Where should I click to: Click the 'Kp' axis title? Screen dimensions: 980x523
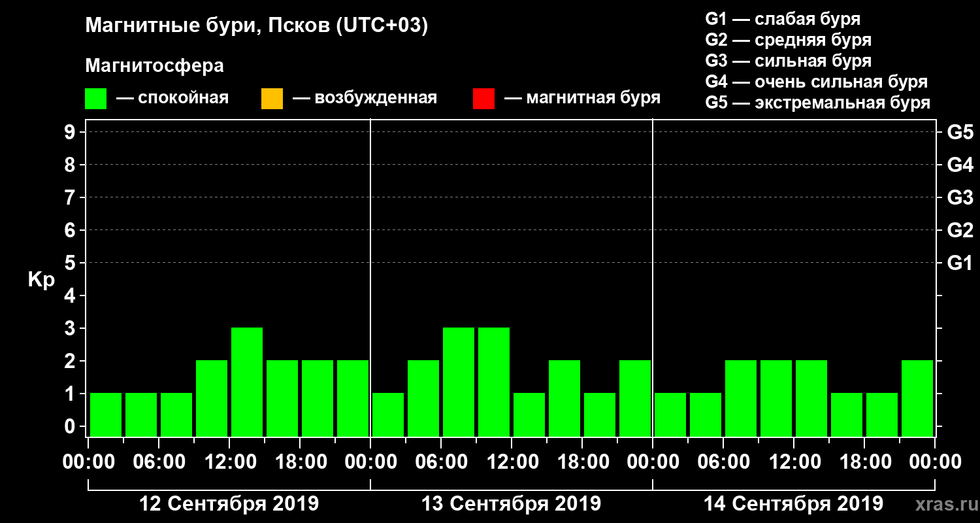click(41, 280)
